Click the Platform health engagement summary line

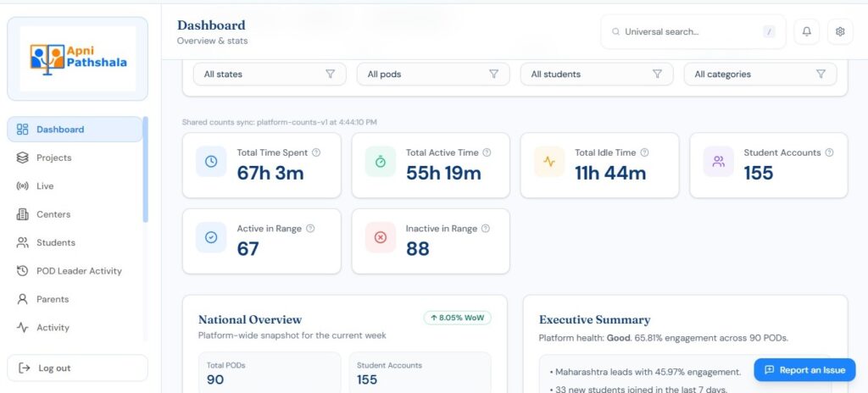tap(663, 338)
